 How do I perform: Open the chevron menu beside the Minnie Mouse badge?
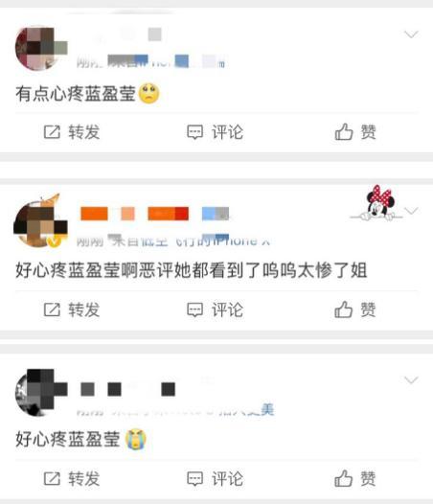pyautogui.click(x=412, y=211)
